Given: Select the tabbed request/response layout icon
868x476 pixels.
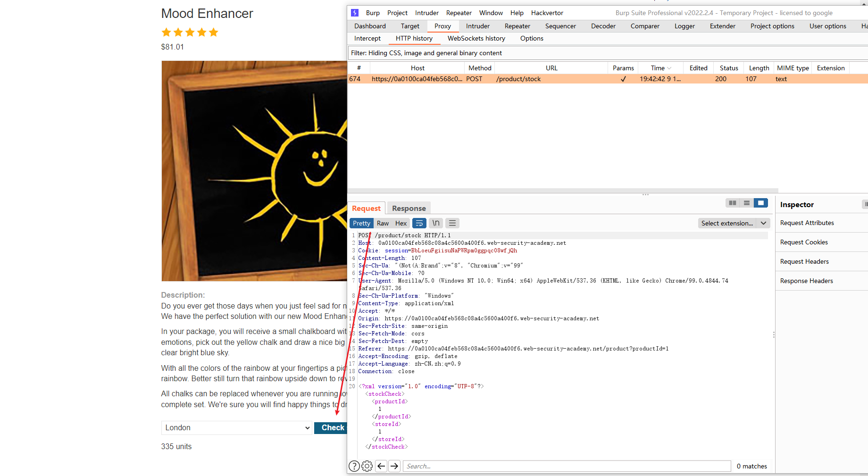Looking at the screenshot, I should (761, 203).
